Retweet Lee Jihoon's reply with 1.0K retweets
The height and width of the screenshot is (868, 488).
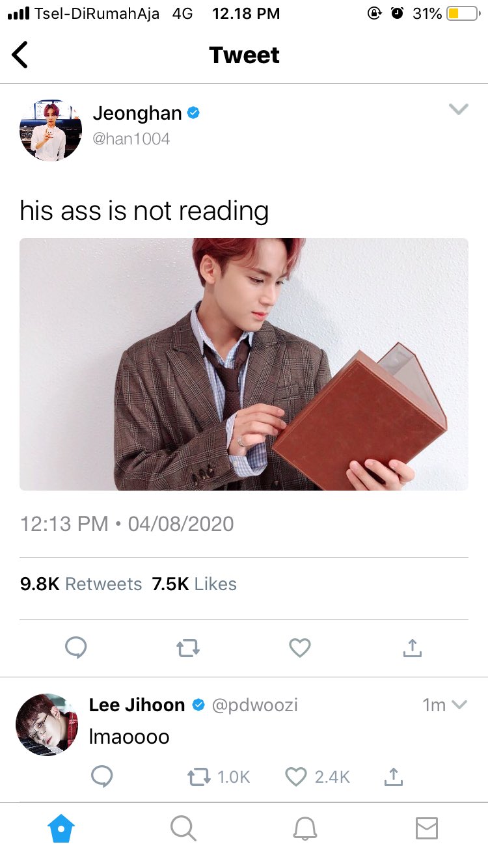pos(218,776)
